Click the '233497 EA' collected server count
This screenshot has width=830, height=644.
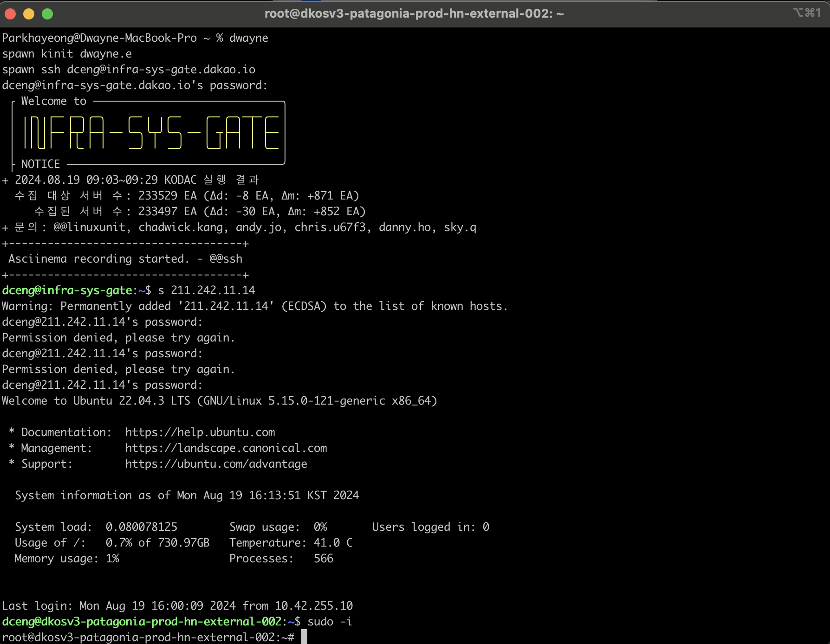click(168, 212)
